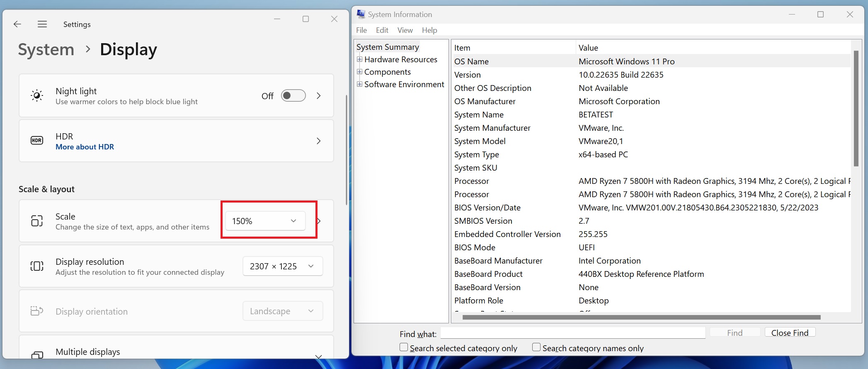Click the System Information title bar icon
Image resolution: width=868 pixels, height=369 pixels.
361,14
